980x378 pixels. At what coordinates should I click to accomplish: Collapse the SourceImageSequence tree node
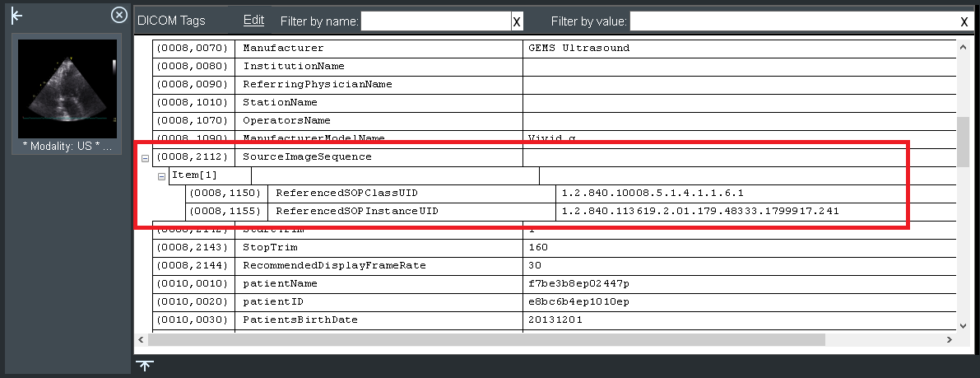(146, 157)
